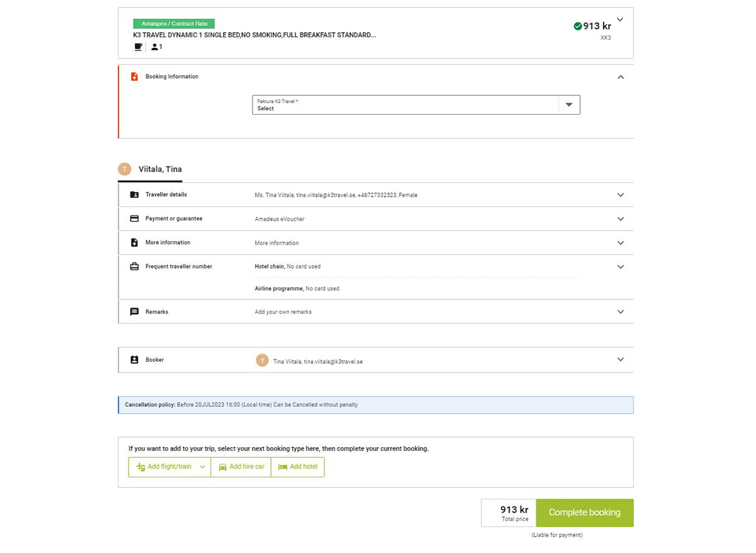This screenshot has width=756, height=553.
Task: Open the Faktura K3 Travel select dropdown
Action: [x=416, y=105]
